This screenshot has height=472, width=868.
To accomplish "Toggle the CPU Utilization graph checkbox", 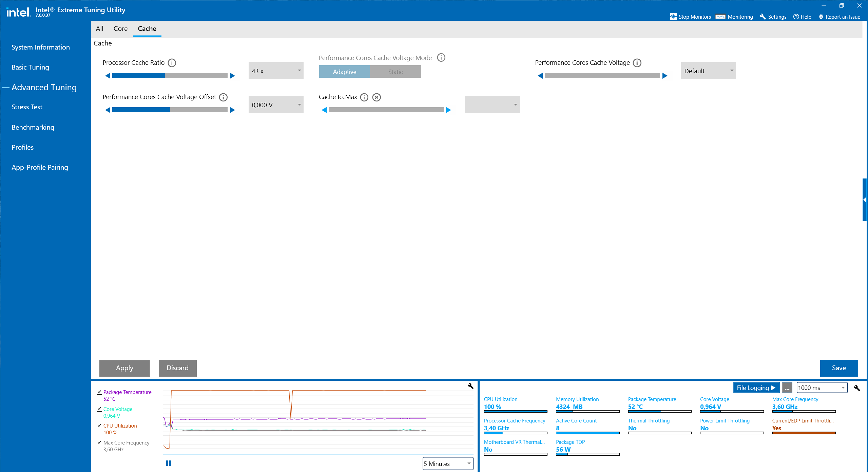I will (x=99, y=426).
